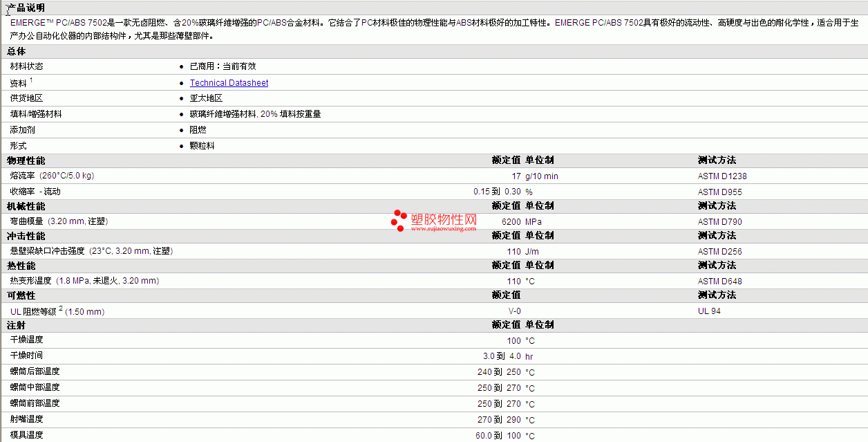
Task: Click test method ASTM D955
Action: [x=720, y=192]
